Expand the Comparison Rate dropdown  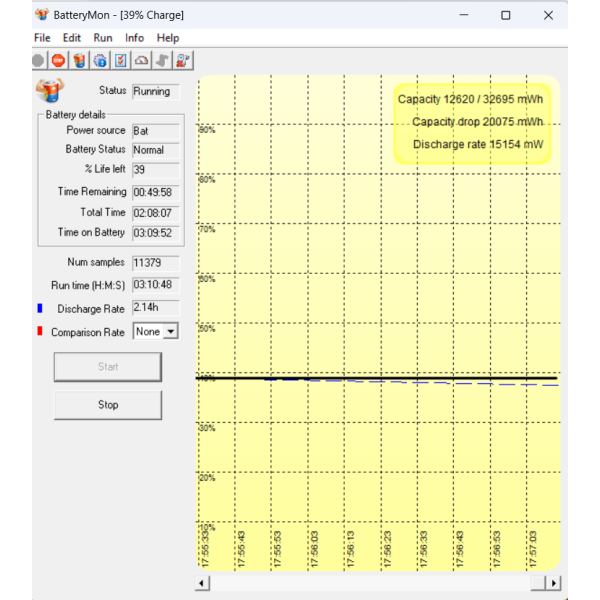pos(171,331)
